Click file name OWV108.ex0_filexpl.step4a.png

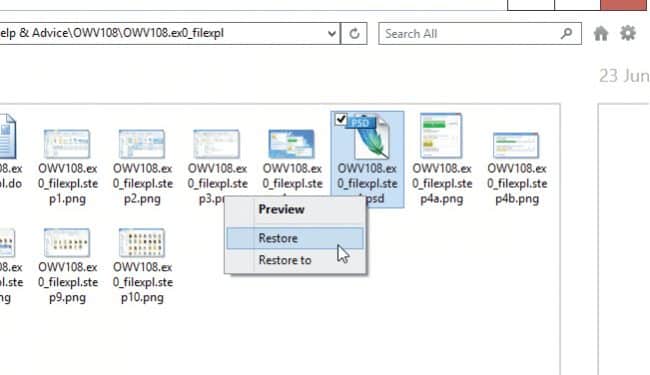(x=442, y=184)
